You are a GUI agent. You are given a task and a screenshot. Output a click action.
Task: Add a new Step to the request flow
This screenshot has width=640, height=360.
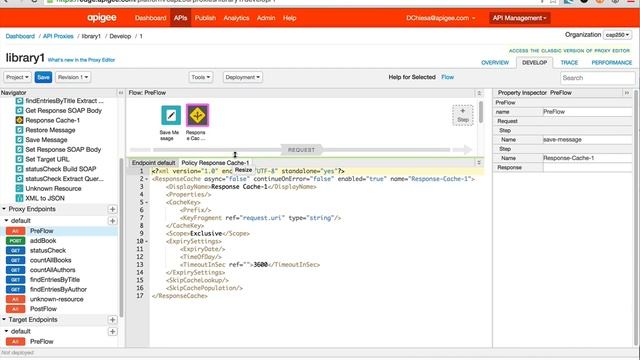pos(462,115)
